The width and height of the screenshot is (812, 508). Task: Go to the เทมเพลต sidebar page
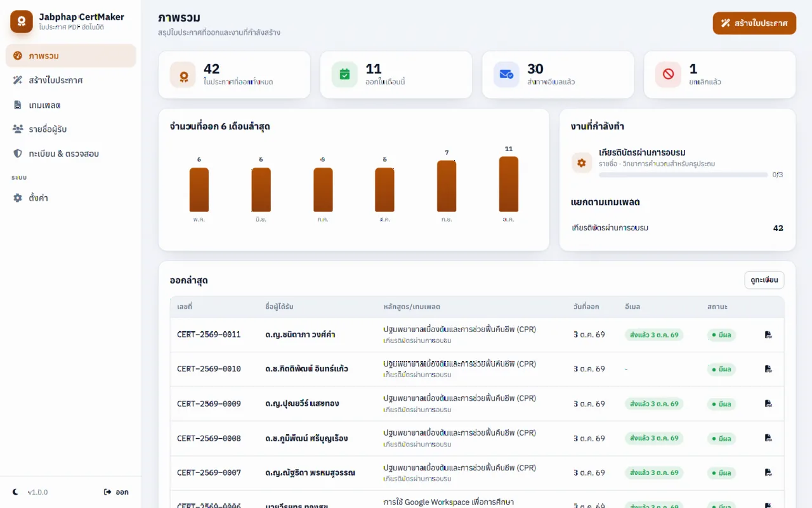pyautogui.click(x=71, y=105)
